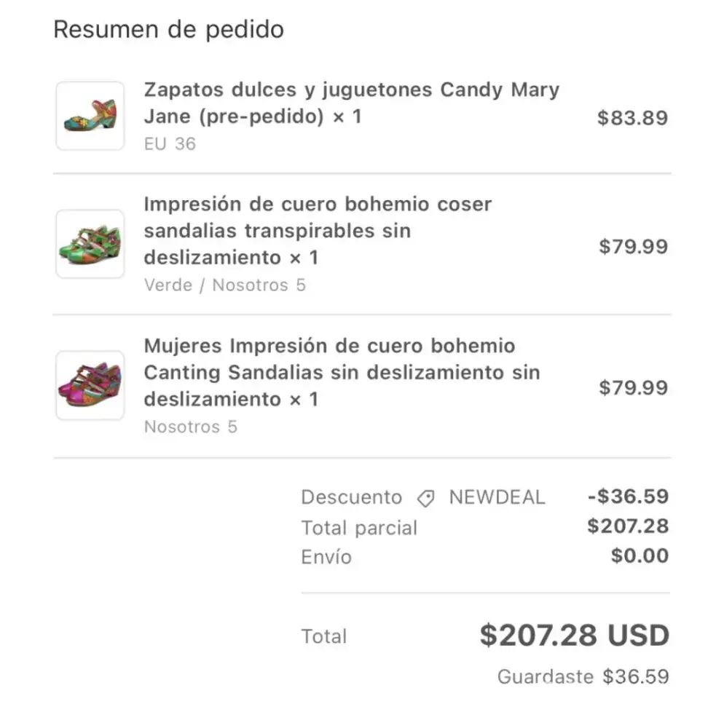
Task: Click the Candy Mary Jane shoe thumbnail
Action: click(x=90, y=116)
